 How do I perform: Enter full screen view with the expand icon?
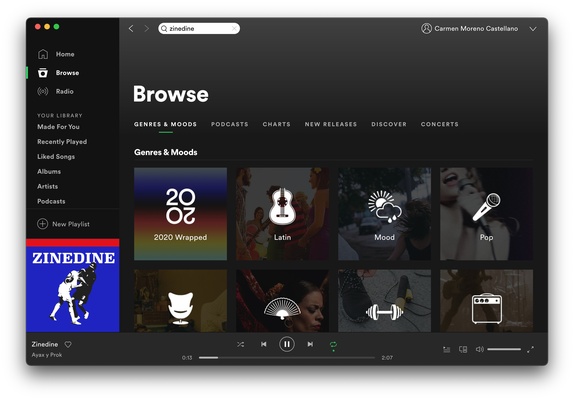click(x=530, y=349)
